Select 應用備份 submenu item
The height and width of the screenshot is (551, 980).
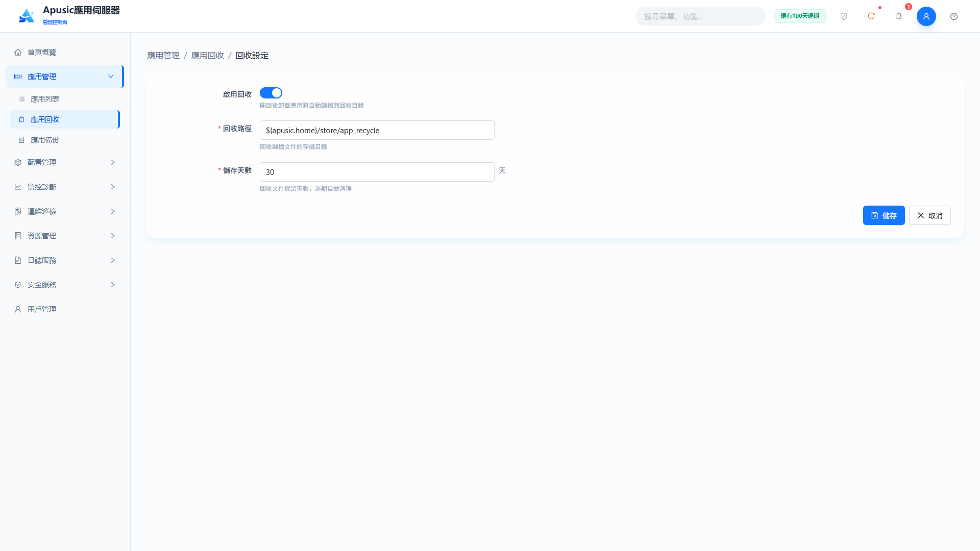tap(65, 140)
